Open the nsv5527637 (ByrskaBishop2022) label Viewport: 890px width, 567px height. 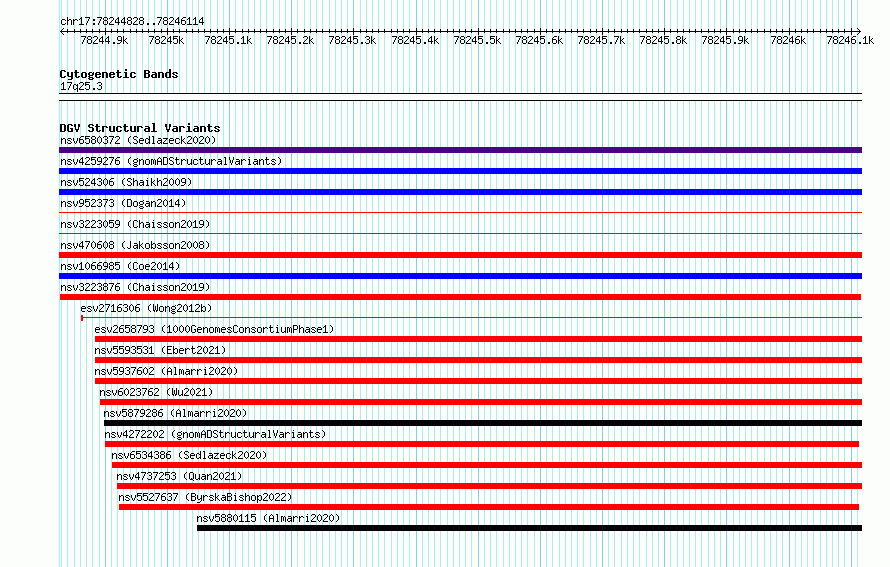pyautogui.click(x=205, y=497)
